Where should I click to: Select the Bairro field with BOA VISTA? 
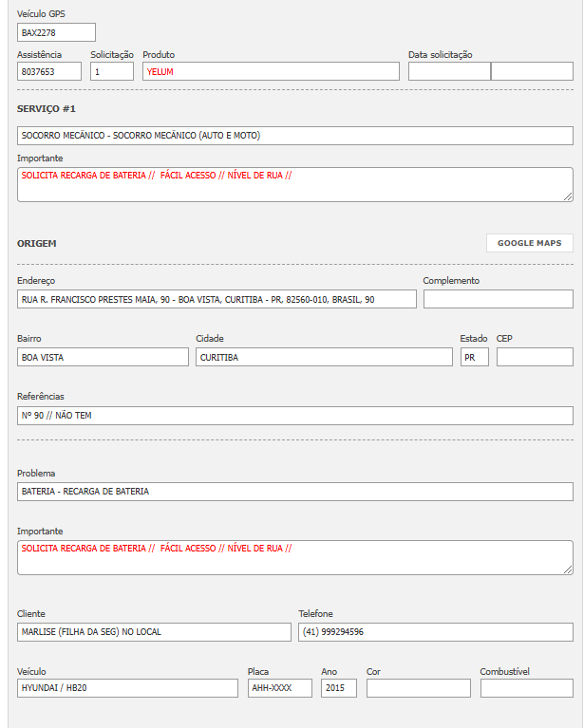click(x=103, y=357)
